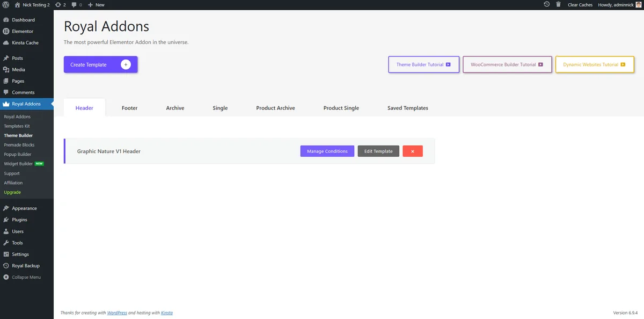Click the Posts pushpin icon

pos(6,58)
